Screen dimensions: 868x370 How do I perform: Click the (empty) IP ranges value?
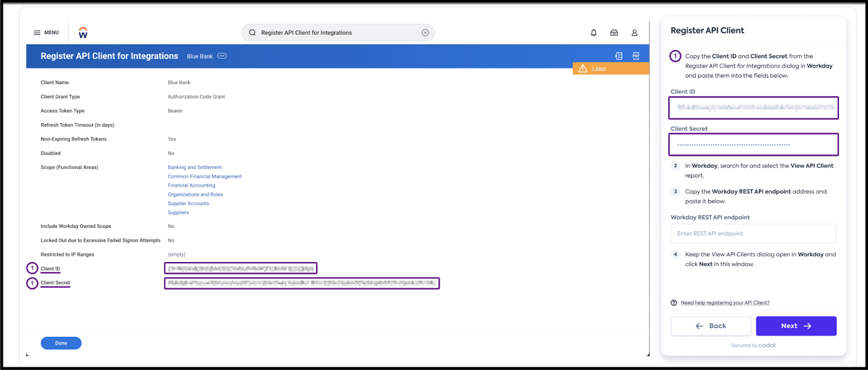(x=176, y=254)
